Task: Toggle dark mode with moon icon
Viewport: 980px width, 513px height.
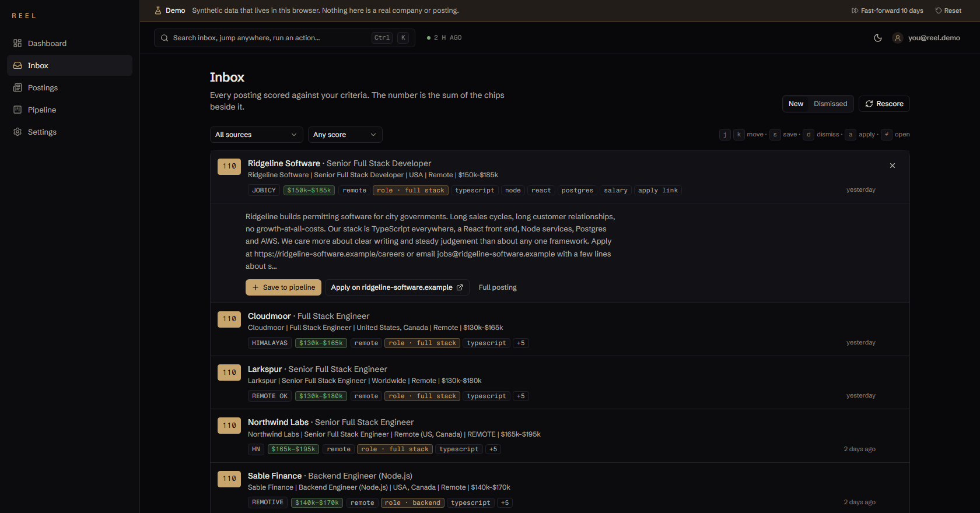Action: coord(877,38)
